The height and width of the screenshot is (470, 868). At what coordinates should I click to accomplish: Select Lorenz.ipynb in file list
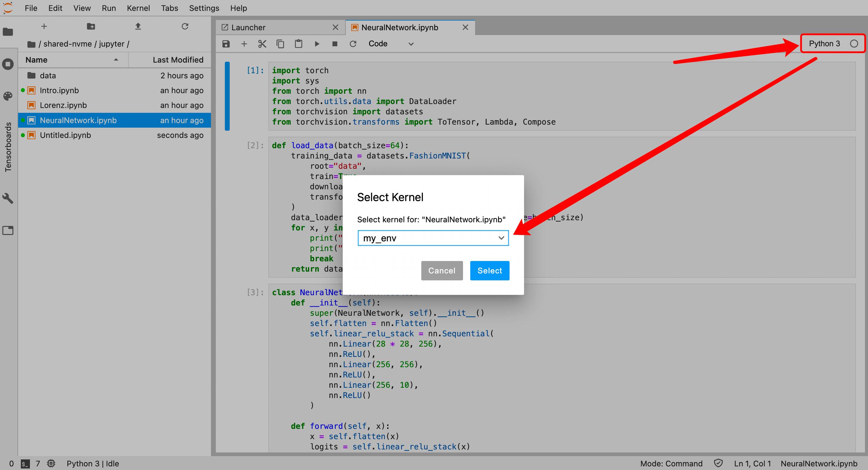115,105
